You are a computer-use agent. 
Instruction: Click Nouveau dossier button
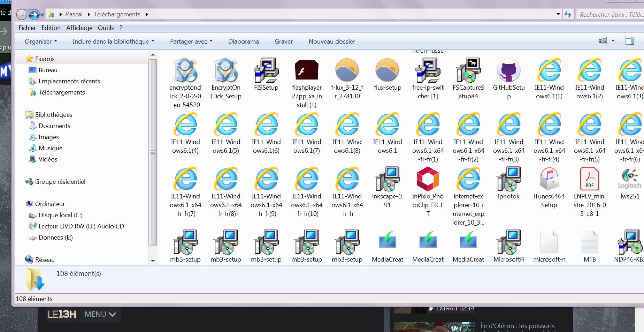point(332,41)
